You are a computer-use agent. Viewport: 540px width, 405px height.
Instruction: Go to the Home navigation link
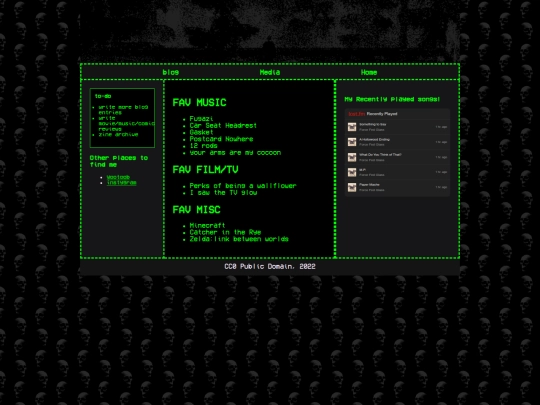369,72
